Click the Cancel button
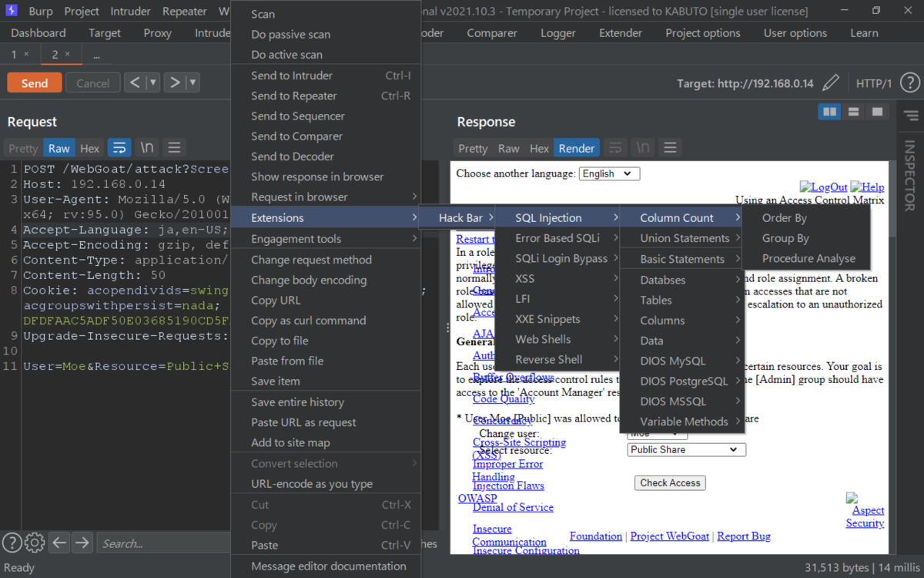924x578 pixels. coord(93,83)
